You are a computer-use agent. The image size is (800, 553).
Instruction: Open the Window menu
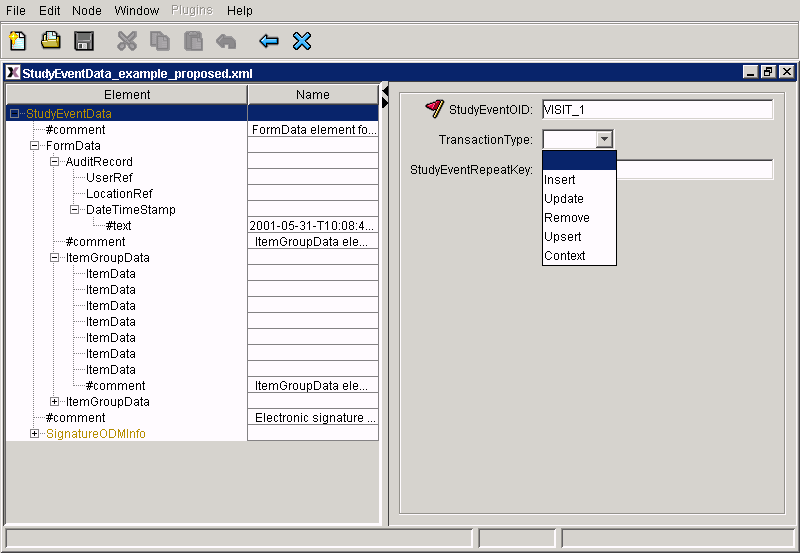(136, 10)
